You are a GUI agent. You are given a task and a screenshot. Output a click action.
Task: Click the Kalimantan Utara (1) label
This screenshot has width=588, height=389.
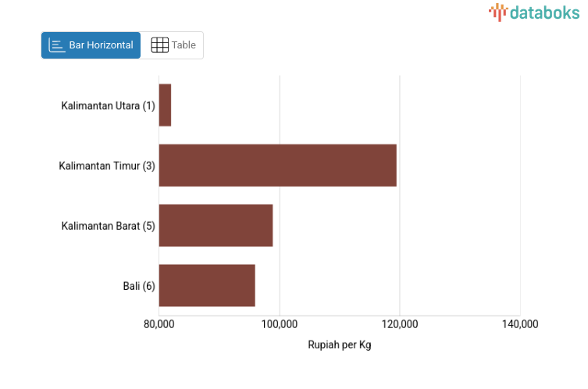tap(109, 106)
